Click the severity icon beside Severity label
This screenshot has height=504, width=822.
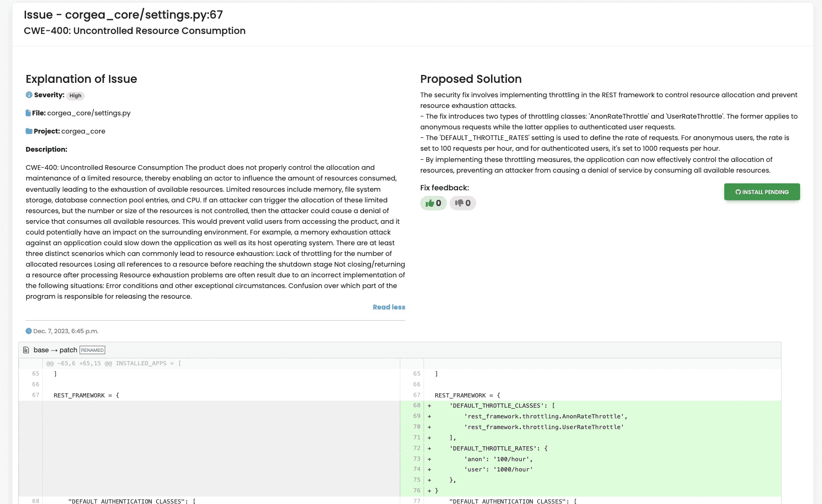[x=29, y=95]
